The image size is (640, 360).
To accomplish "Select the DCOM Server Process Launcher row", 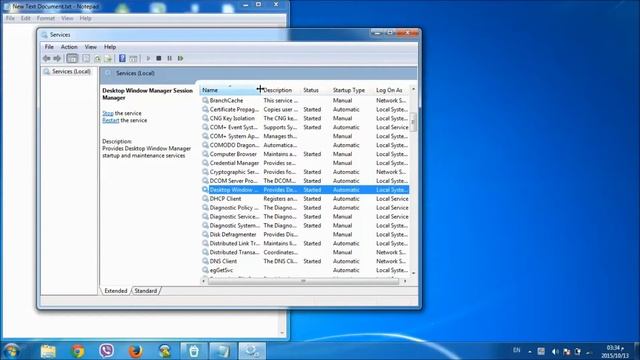I will point(305,181).
